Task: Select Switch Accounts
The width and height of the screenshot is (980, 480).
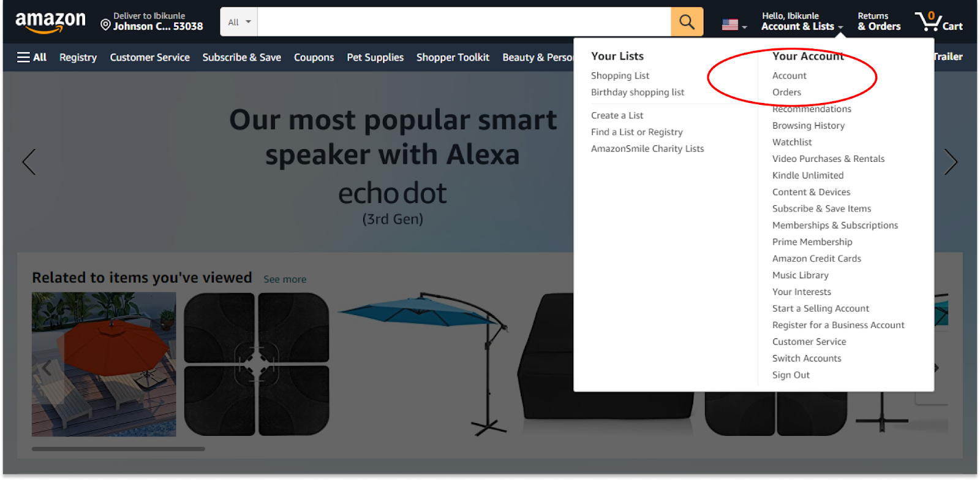Action: click(806, 358)
